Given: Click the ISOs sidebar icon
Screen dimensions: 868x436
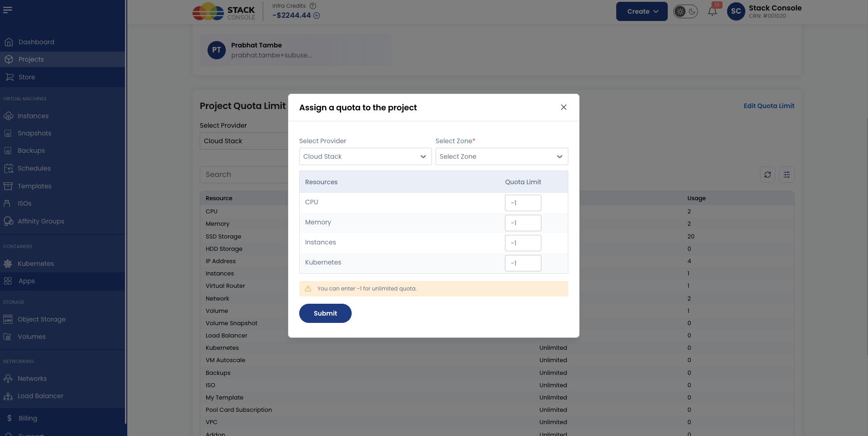Looking at the screenshot, I should click(7, 203).
